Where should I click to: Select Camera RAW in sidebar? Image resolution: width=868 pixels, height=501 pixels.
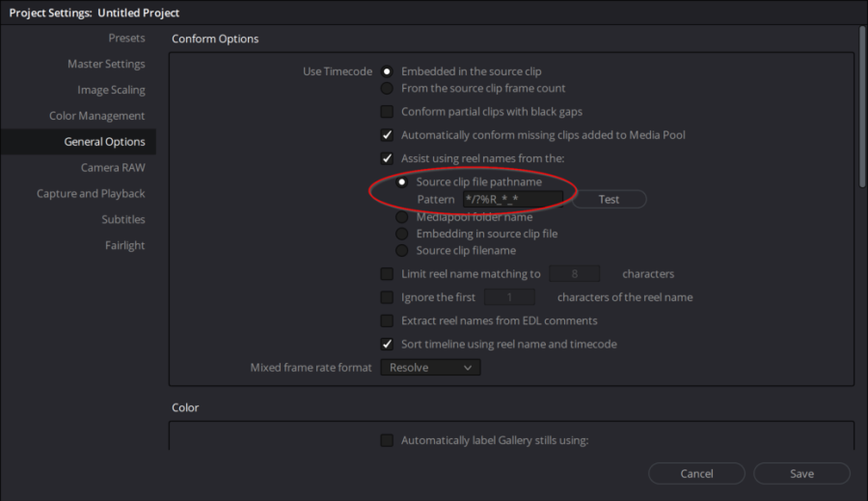pyautogui.click(x=113, y=168)
